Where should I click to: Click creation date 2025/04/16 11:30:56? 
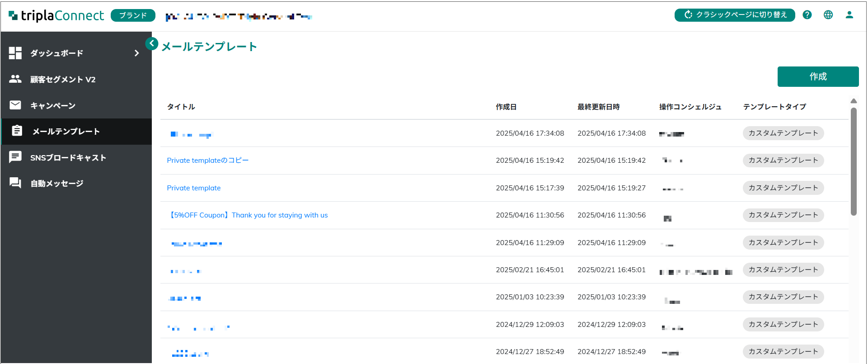click(530, 215)
